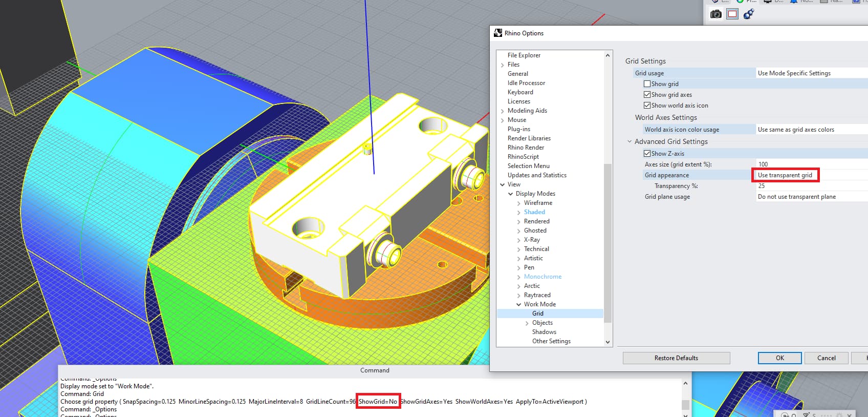Expand the Mouse tree node
868x417 pixels.
[x=502, y=120]
